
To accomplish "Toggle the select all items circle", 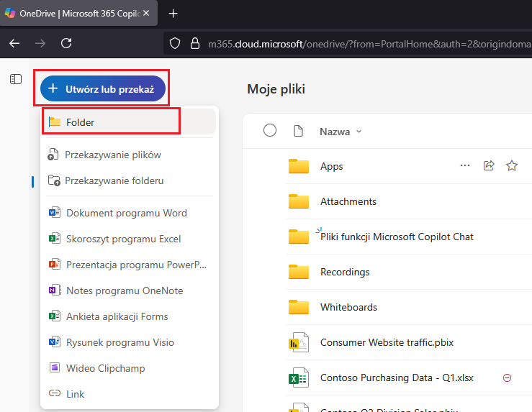I will [x=270, y=130].
